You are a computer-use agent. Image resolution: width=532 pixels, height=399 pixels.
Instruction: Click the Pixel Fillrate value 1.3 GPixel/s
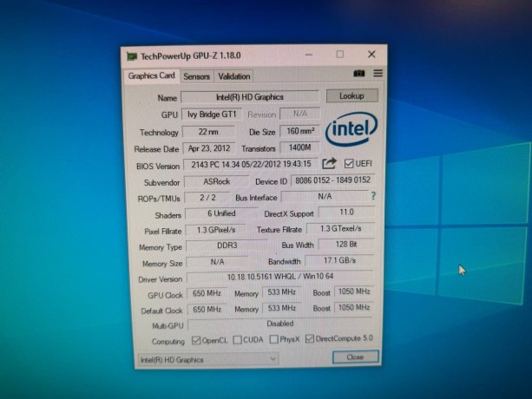[x=216, y=230]
